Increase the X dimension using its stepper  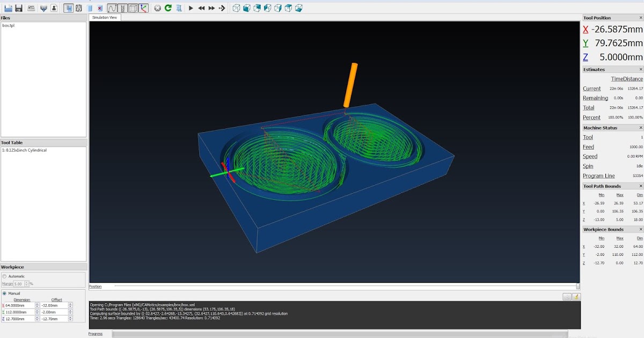pos(37,303)
